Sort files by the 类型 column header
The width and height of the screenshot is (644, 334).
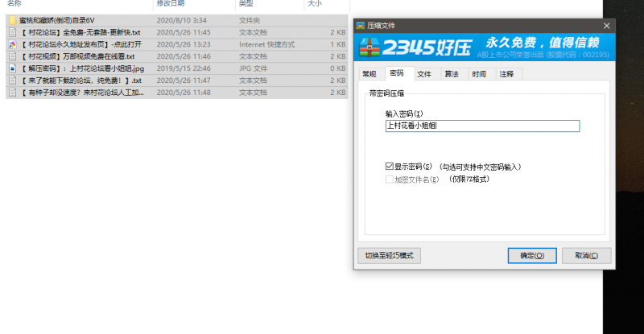pos(246,4)
